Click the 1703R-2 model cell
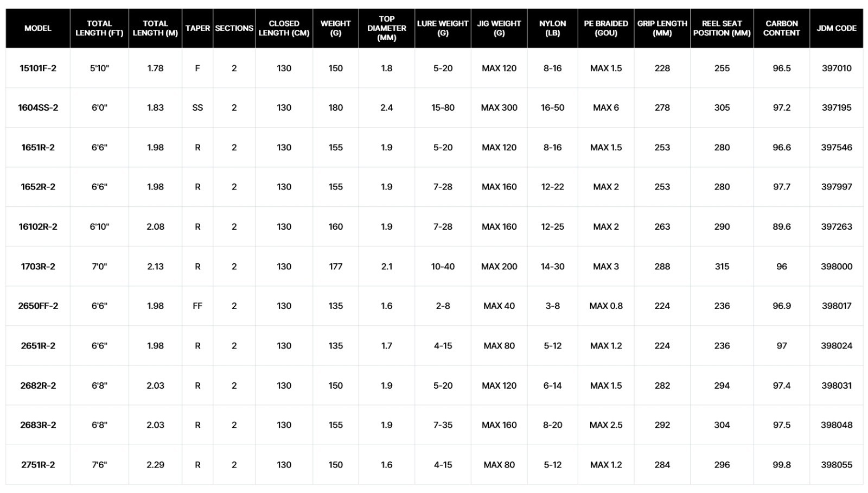This screenshot has width=868, height=493. (x=38, y=267)
